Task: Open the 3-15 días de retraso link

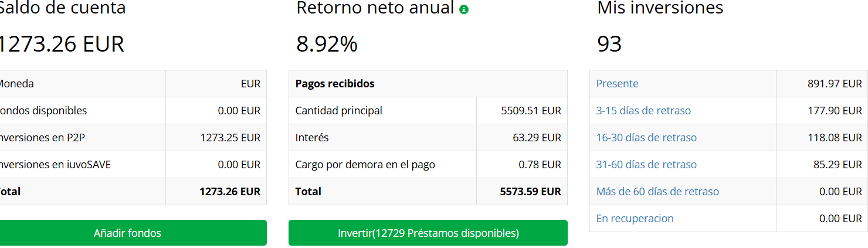Action: [x=643, y=111]
